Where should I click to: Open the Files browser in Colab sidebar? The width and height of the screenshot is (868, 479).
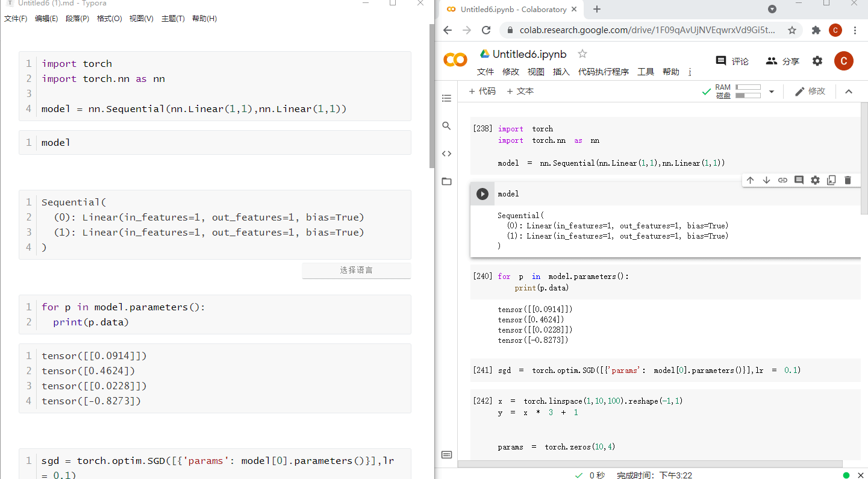446,181
